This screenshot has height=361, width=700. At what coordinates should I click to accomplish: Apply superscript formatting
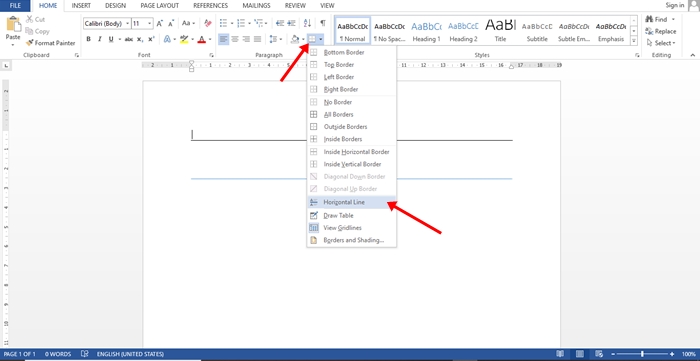pyautogui.click(x=151, y=39)
